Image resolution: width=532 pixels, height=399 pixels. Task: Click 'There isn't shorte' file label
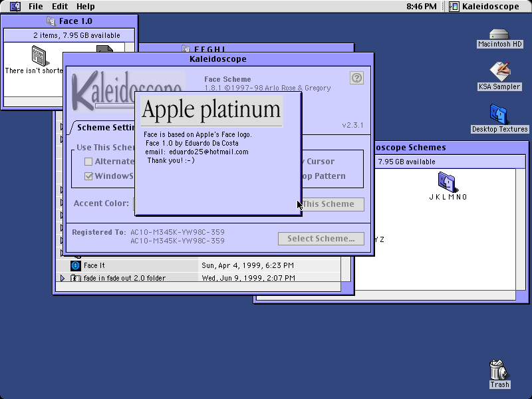[34, 70]
